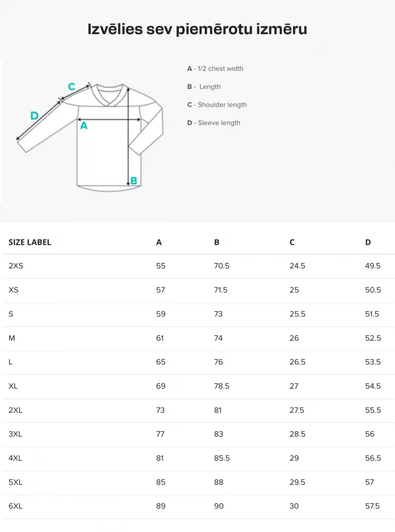Select the 2XS size row label

pyautogui.click(x=15, y=266)
